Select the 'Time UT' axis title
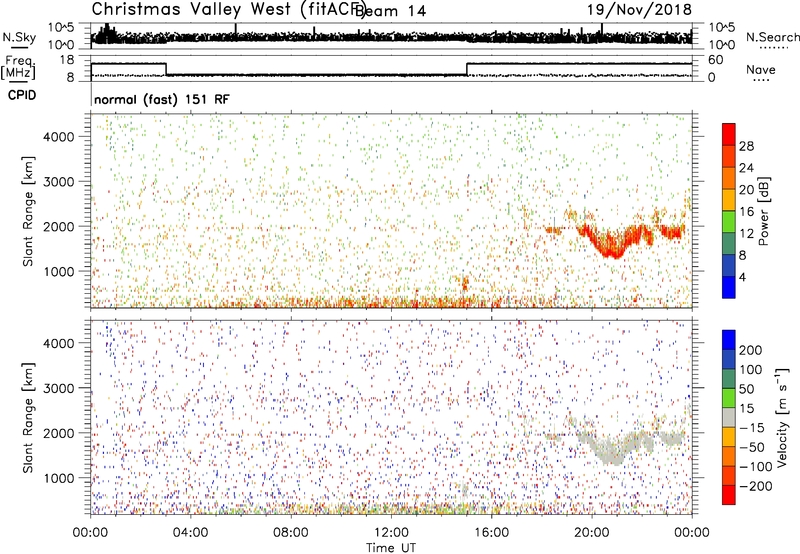 [x=391, y=548]
